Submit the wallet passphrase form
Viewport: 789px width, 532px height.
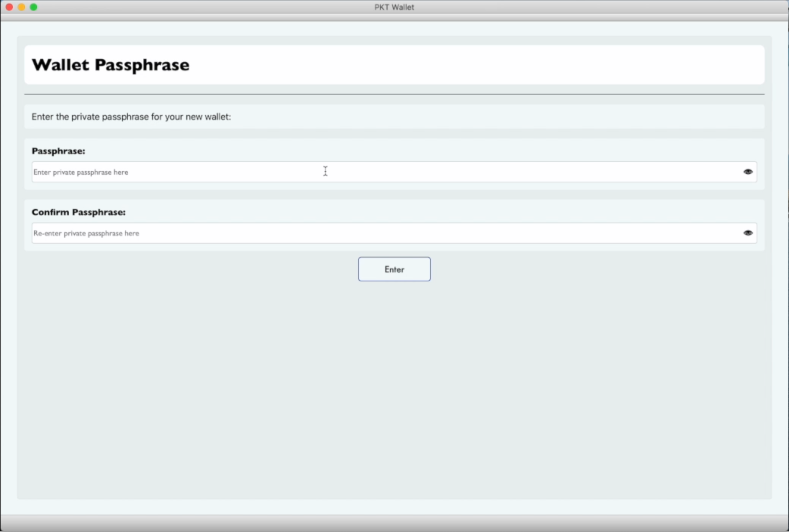[x=394, y=269]
